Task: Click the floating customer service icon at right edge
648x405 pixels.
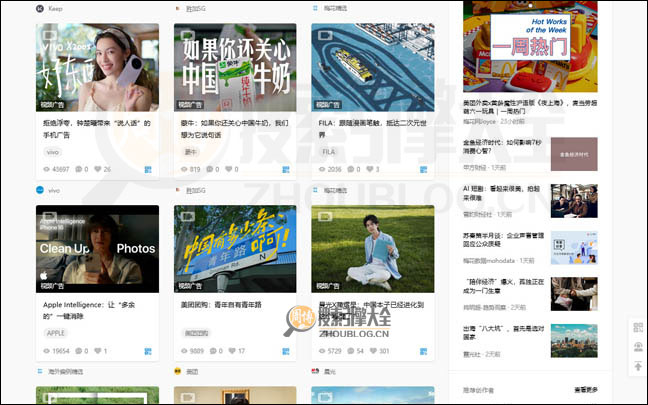Action: coord(638,346)
